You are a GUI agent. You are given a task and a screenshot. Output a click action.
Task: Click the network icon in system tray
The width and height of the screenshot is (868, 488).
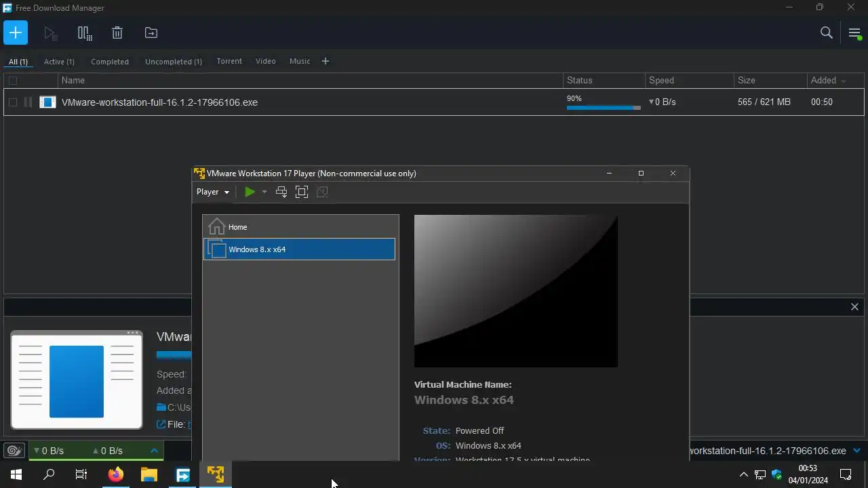tap(760, 474)
